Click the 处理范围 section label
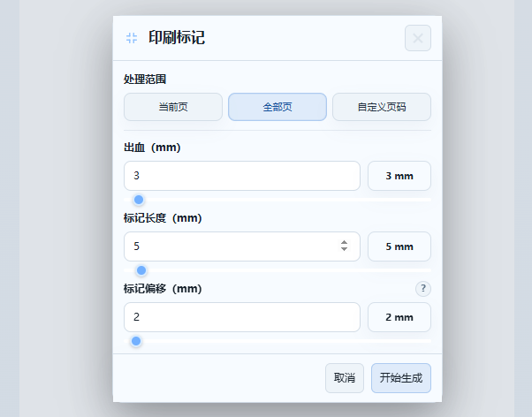532x417 pixels. [145, 80]
